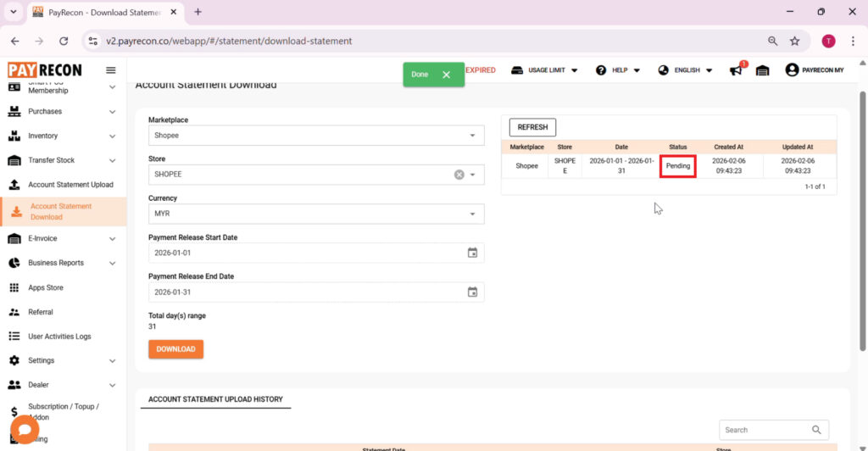
Task: Open calendar for Payment Release Start Date
Action: click(x=472, y=253)
